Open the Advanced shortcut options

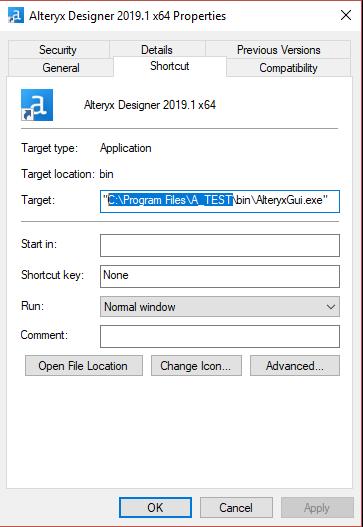(x=295, y=365)
